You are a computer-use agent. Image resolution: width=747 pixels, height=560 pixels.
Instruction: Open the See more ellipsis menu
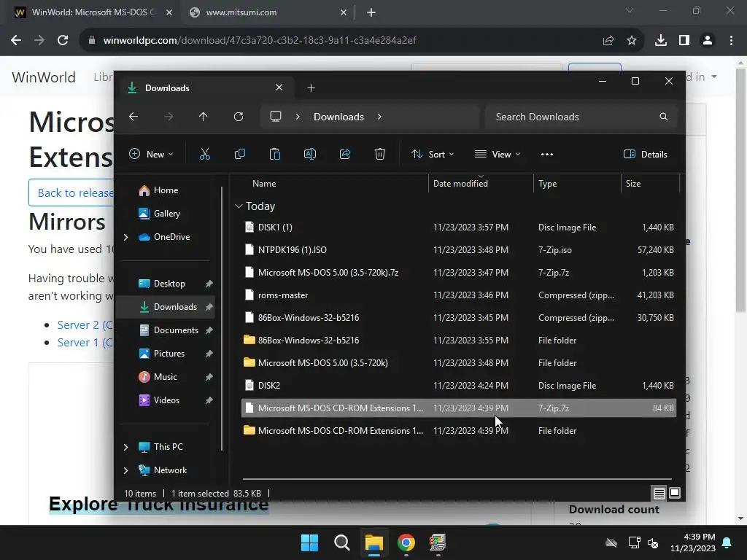(x=547, y=155)
